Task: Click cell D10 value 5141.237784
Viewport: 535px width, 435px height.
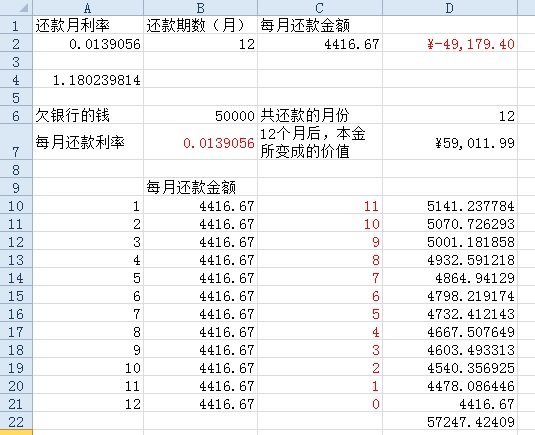Action: [x=450, y=206]
